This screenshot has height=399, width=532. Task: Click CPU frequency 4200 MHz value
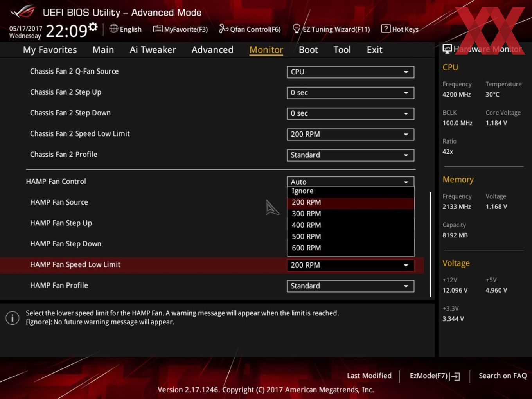coord(457,94)
